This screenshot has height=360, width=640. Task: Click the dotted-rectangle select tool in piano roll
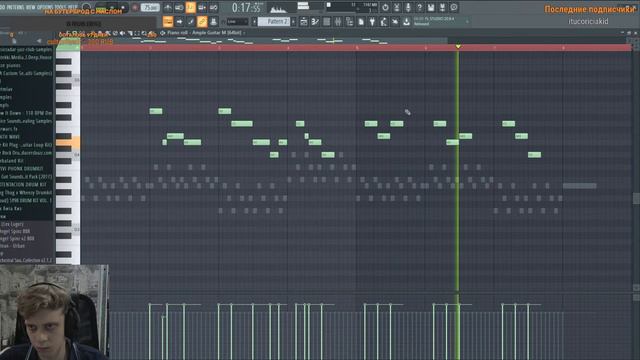pos(137,33)
